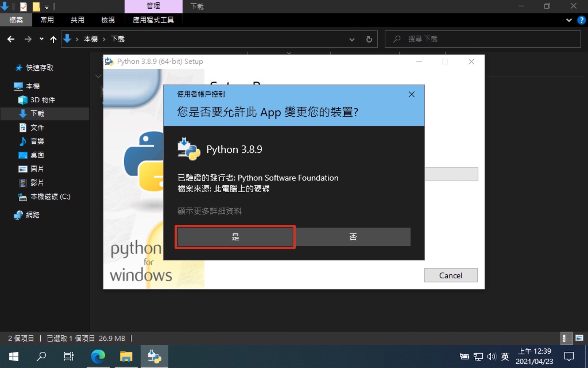
Task: Open notification center icon
Action: [x=569, y=356]
